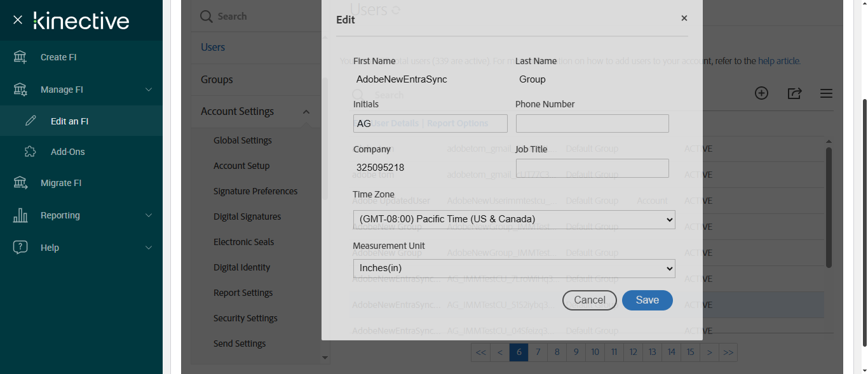This screenshot has height=374, width=868.
Task: Save the user edits
Action: (x=647, y=300)
